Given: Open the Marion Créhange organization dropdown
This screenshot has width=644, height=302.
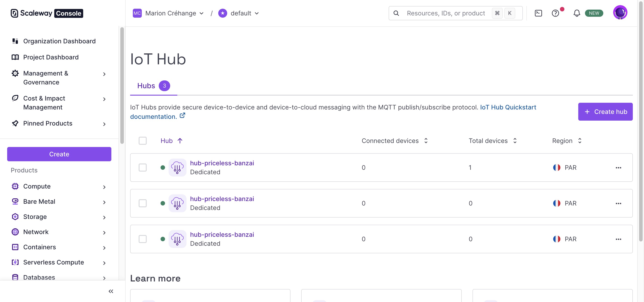Looking at the screenshot, I should (x=174, y=13).
